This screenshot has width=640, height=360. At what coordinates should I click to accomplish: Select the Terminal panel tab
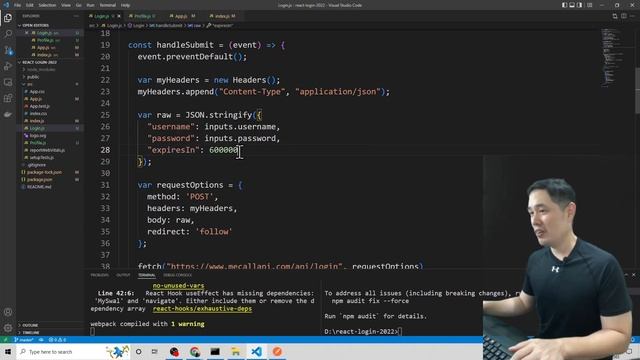[147, 275]
